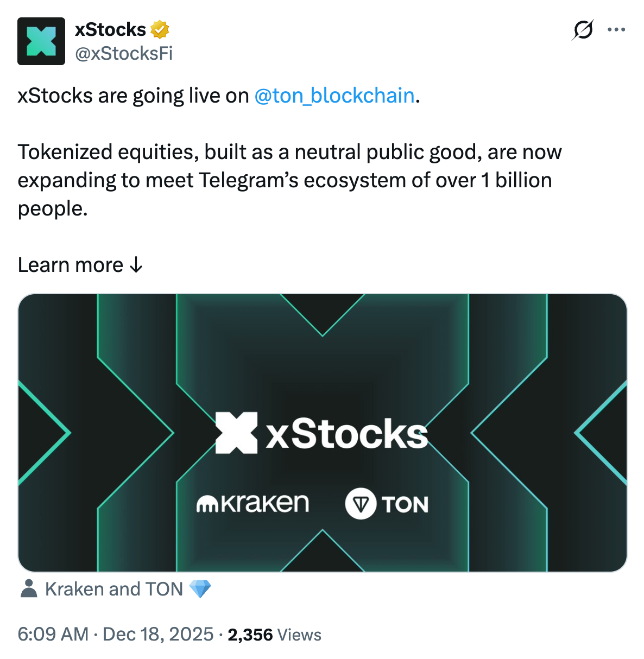Click the blue diamond emoji
644x659 pixels.
200,589
